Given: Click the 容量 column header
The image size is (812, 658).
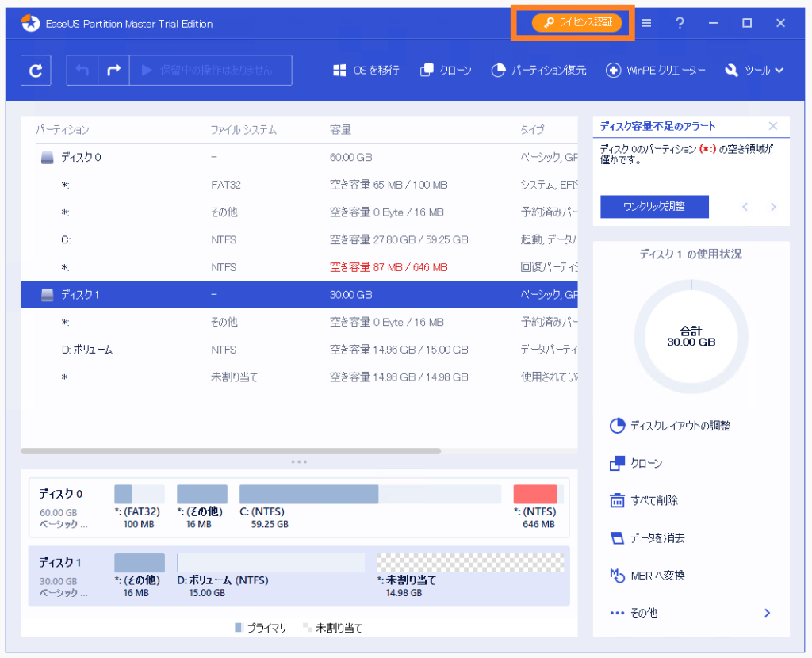Looking at the screenshot, I should (340, 129).
